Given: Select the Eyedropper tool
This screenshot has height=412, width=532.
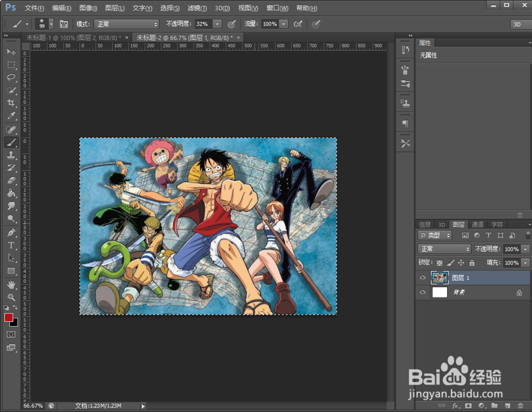Looking at the screenshot, I should pos(11,116).
